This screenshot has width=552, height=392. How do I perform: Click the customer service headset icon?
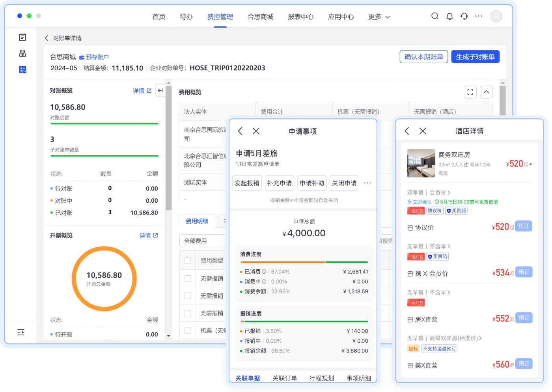click(x=464, y=16)
